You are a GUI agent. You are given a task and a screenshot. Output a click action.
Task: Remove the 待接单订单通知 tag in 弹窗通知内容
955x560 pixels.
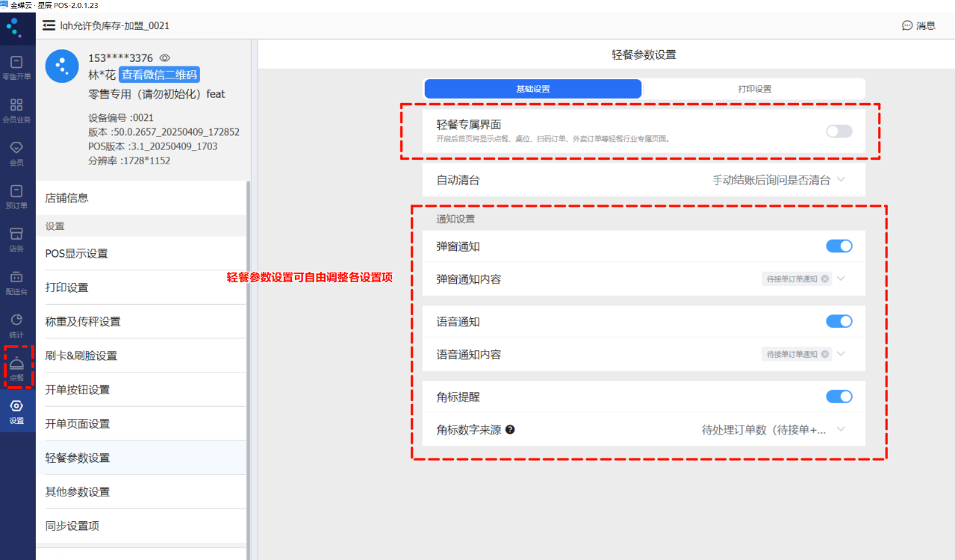click(x=824, y=279)
